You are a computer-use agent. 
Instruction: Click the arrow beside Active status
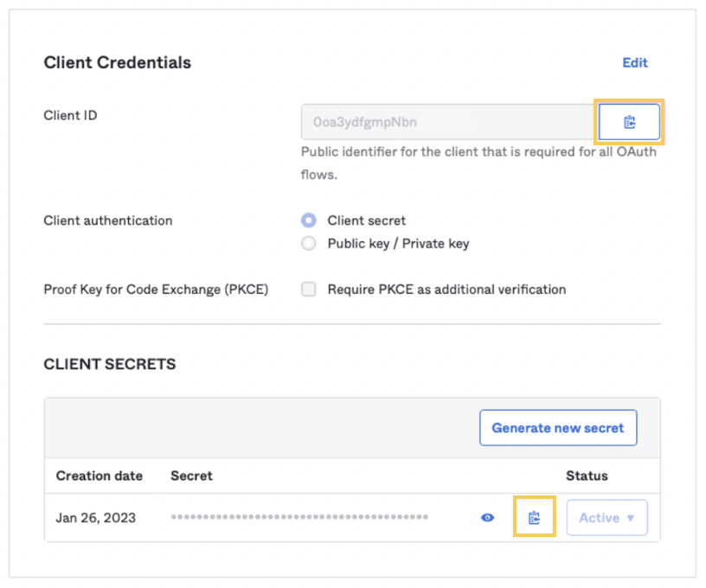[631, 518]
